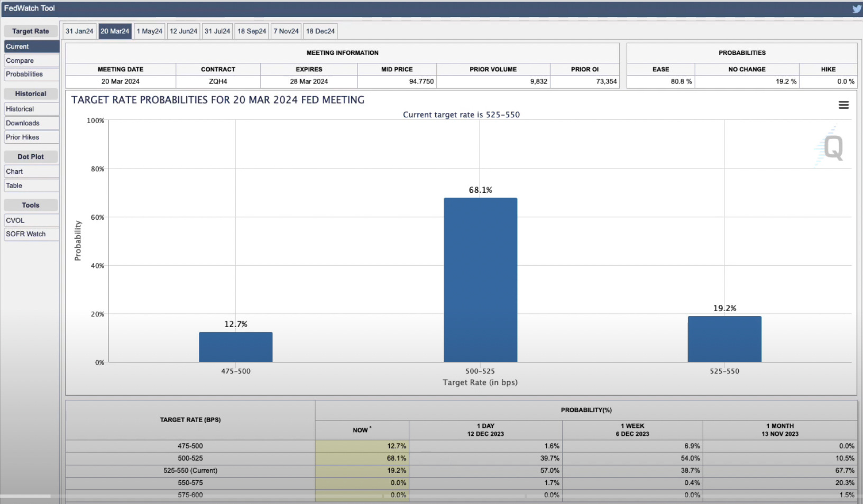Click the 525-550 (Current) table row label
863x504 pixels.
click(x=190, y=471)
